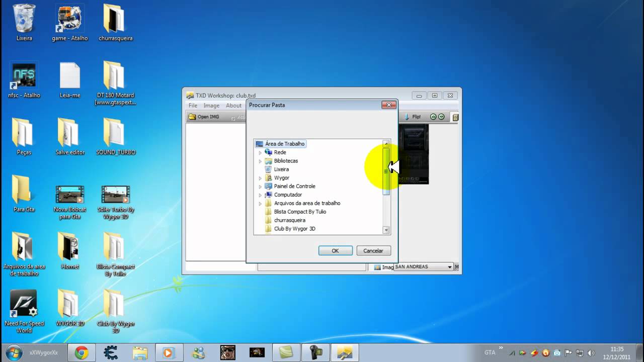The image size is (644, 362).
Task: Open the Blista Compact By Tulio desktop folder
Action: point(115,254)
